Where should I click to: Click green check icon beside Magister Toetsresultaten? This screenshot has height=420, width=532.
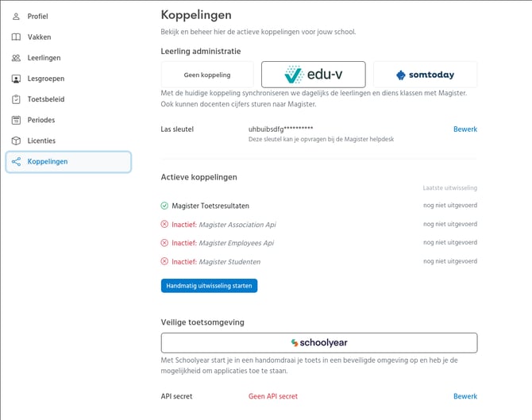click(x=164, y=206)
